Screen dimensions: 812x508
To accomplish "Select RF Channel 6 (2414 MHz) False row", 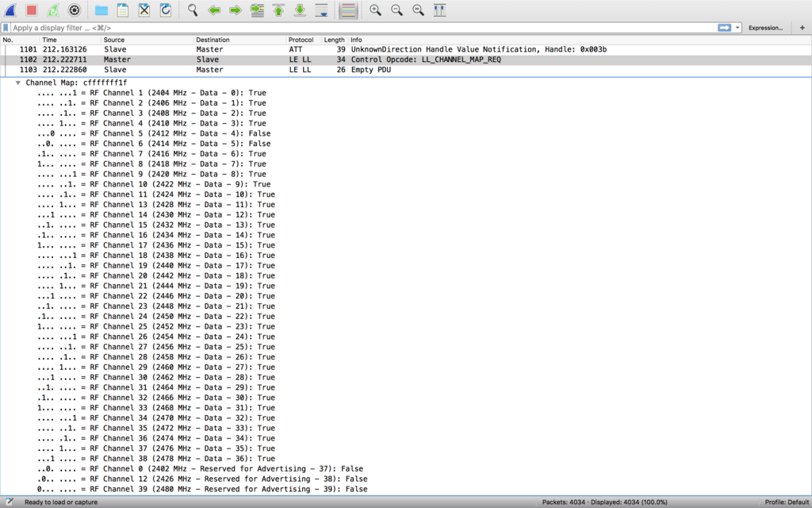I will [154, 144].
